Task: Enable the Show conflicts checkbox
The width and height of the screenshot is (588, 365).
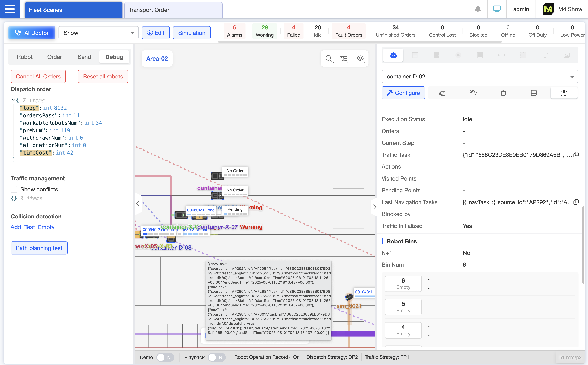Action: [14, 190]
